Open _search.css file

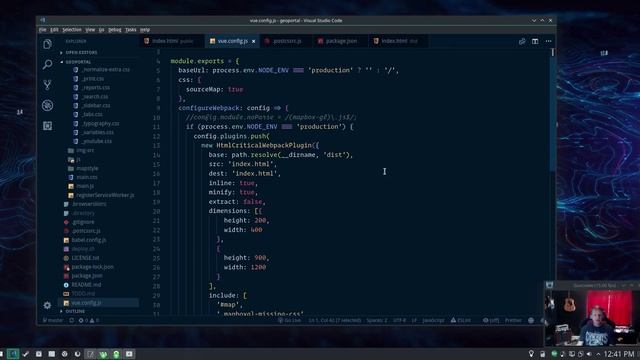(95, 97)
